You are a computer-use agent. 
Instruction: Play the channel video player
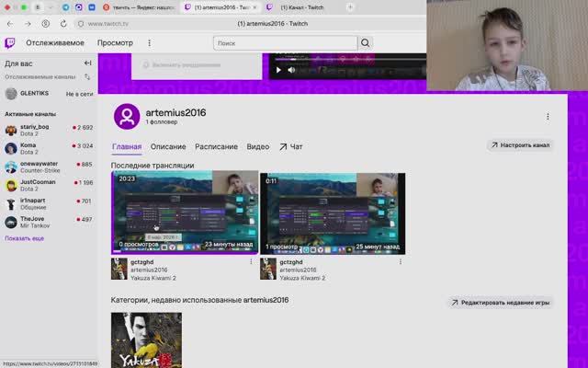(278, 70)
